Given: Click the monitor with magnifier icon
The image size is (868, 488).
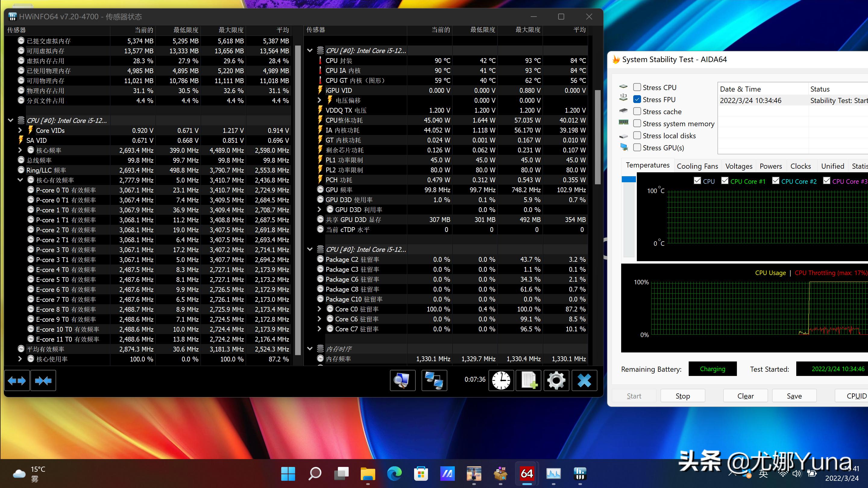Looking at the screenshot, I should click(402, 380).
